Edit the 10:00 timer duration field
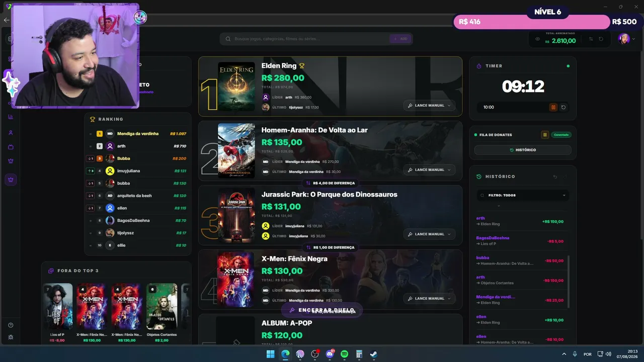 [x=512, y=107]
